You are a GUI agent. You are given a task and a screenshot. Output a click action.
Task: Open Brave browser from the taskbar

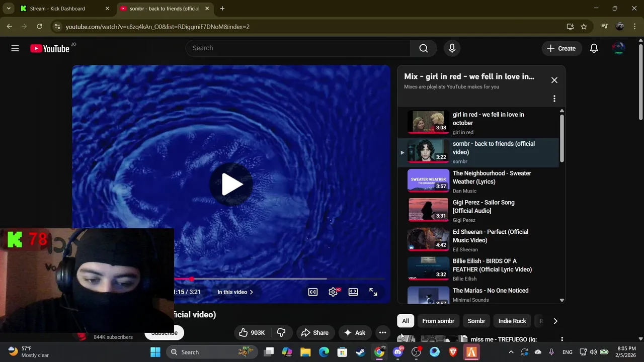click(453, 352)
